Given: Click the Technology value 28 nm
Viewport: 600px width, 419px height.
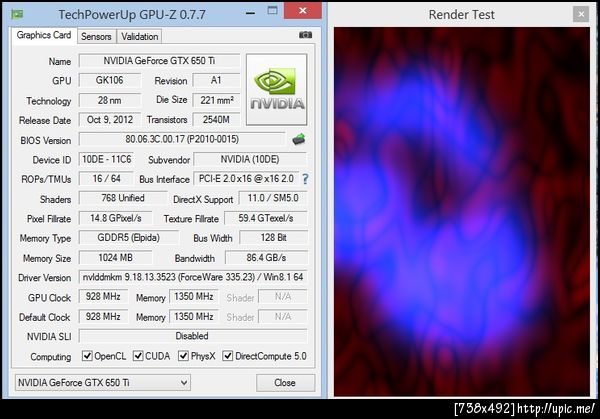Looking at the screenshot, I should coord(109,100).
